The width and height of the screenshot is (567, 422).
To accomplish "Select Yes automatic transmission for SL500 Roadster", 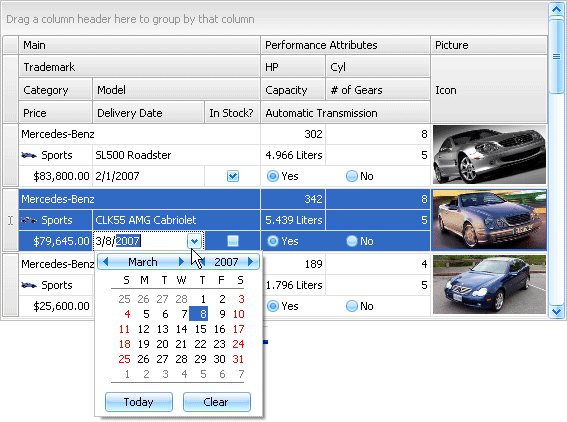I will tap(273, 176).
